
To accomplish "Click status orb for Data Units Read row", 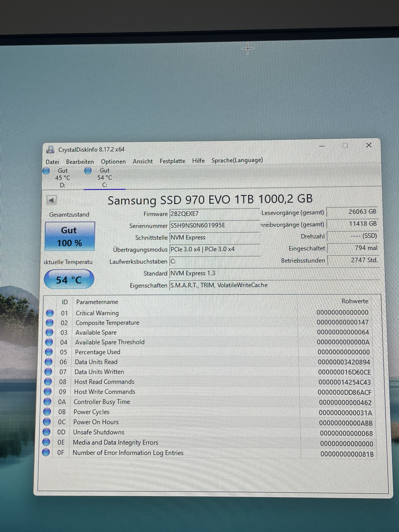I will coord(48,362).
